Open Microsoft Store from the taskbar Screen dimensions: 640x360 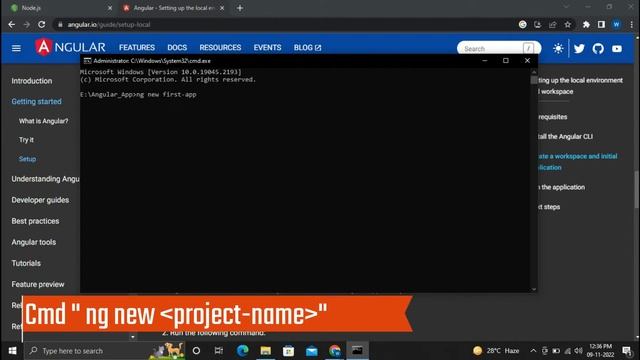tap(289, 351)
